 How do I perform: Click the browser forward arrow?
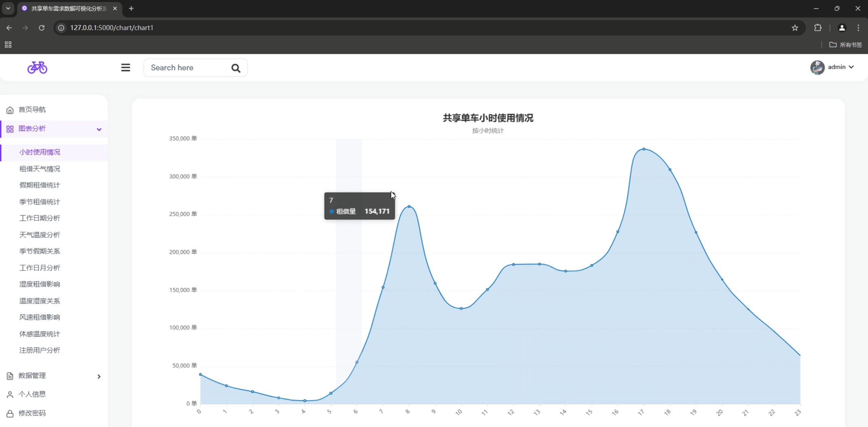point(25,28)
